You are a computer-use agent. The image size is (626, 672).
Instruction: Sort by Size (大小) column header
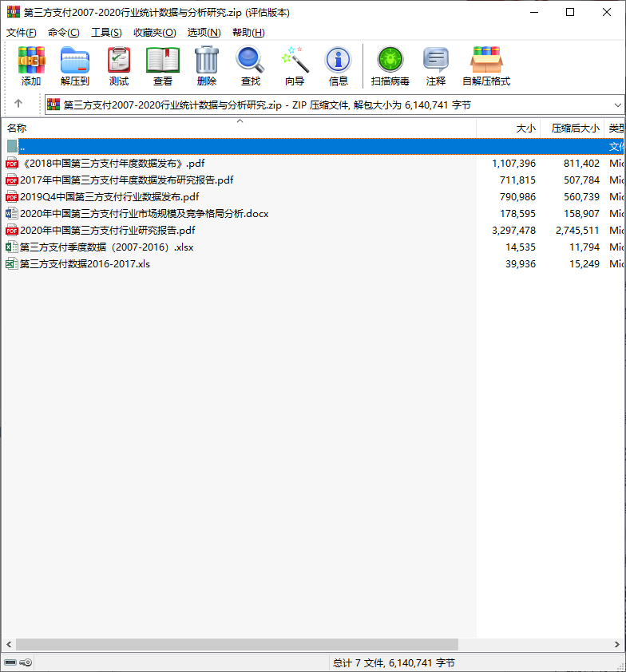coord(508,128)
